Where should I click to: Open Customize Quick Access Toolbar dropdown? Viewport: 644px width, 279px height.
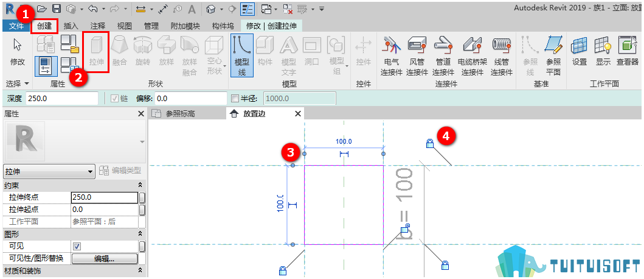click(x=322, y=9)
